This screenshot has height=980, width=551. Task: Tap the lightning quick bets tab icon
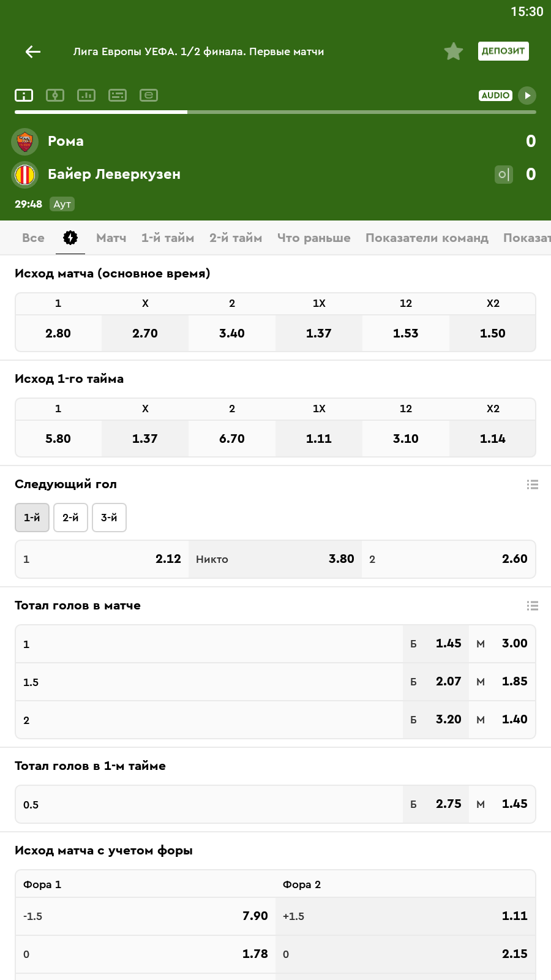pos(70,238)
